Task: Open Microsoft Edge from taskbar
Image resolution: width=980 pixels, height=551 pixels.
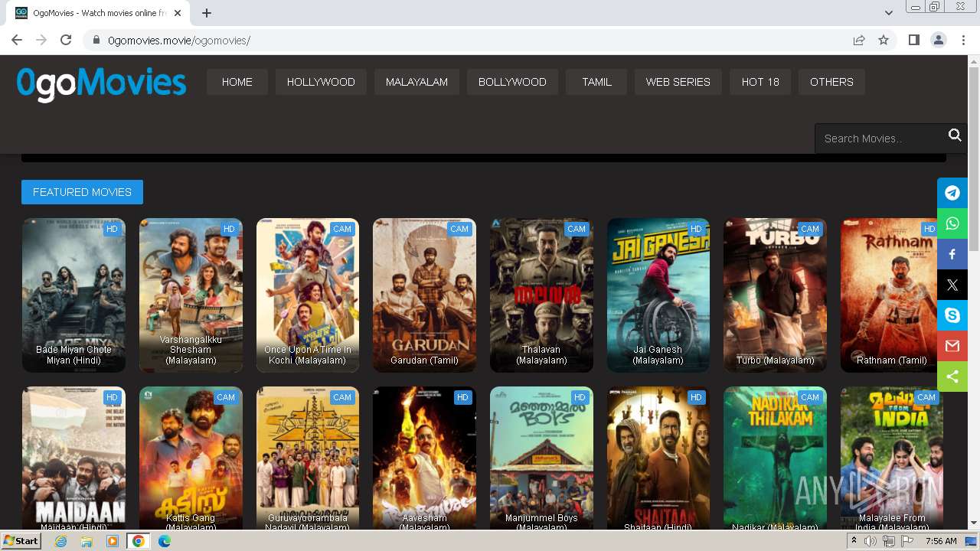Action: coord(165,541)
